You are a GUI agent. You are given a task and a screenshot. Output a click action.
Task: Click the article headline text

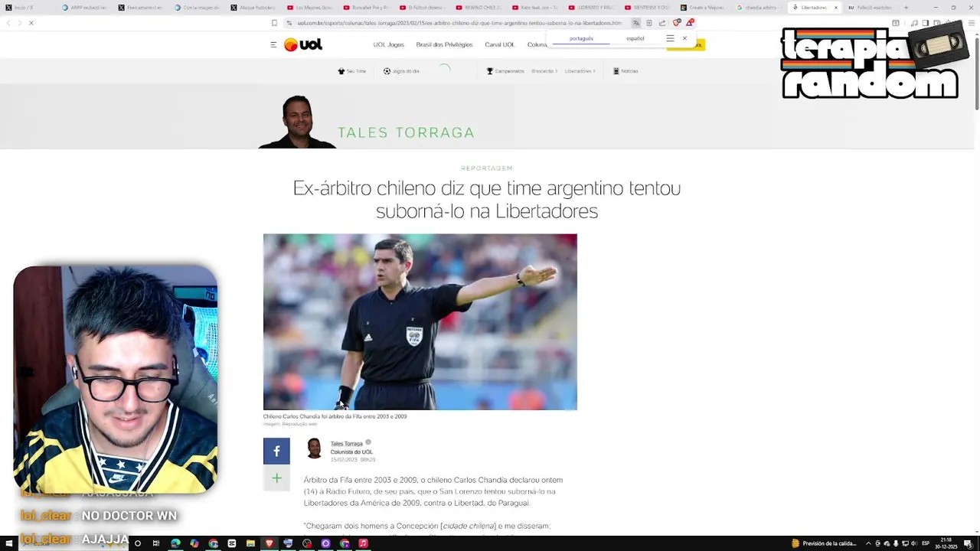[487, 199]
